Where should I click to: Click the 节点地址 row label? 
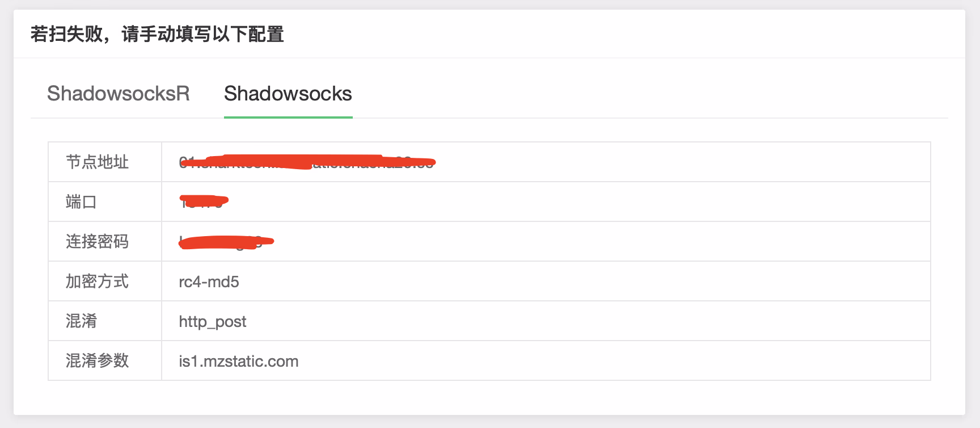[x=97, y=162]
